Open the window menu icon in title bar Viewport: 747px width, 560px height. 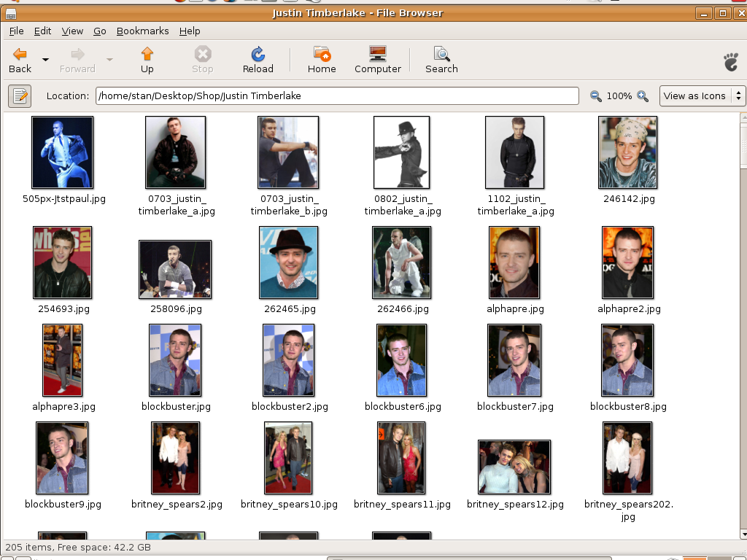(x=10, y=13)
